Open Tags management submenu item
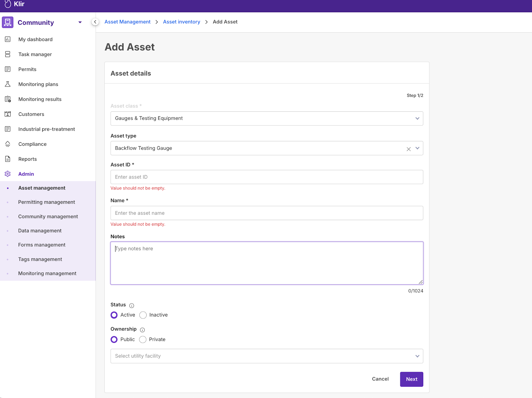The height and width of the screenshot is (398, 532). (x=40, y=259)
